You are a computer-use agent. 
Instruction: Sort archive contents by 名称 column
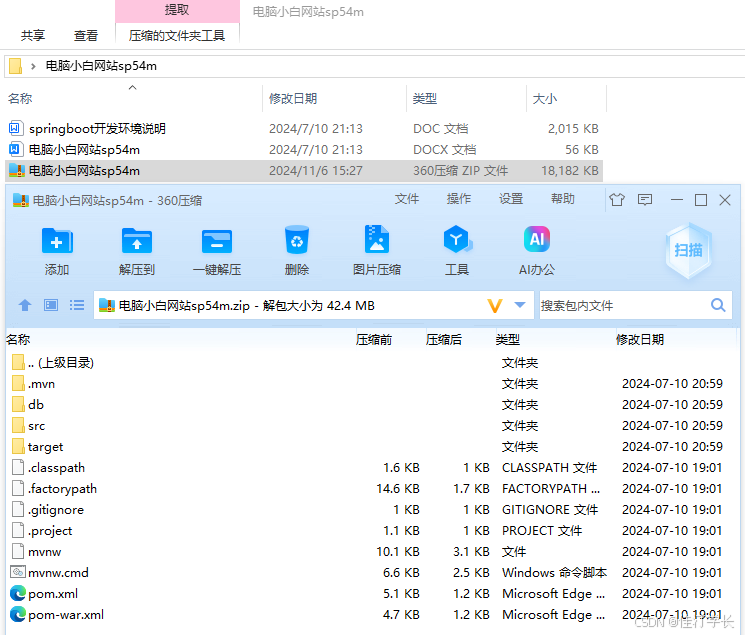pos(18,339)
